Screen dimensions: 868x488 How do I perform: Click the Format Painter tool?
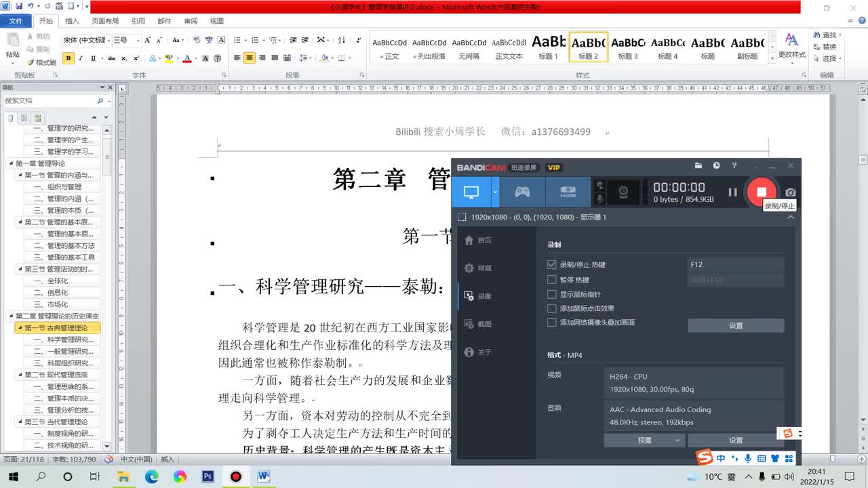click(x=42, y=62)
